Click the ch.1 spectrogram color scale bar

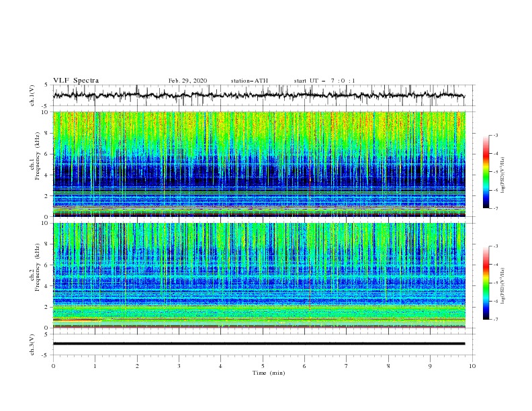(486, 172)
